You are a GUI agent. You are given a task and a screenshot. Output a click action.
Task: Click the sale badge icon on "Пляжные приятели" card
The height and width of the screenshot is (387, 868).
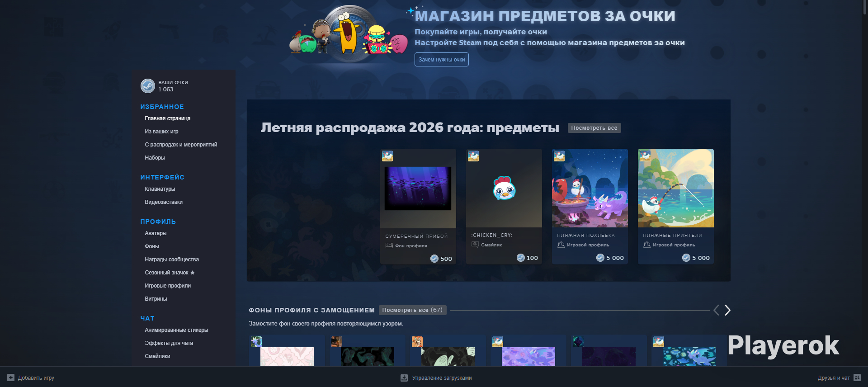[x=645, y=156]
